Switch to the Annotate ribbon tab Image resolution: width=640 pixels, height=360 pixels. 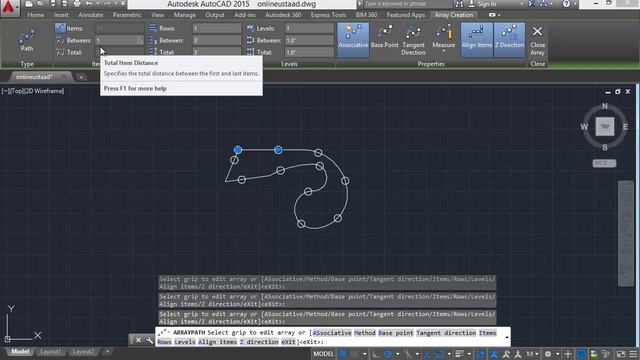pos(91,15)
